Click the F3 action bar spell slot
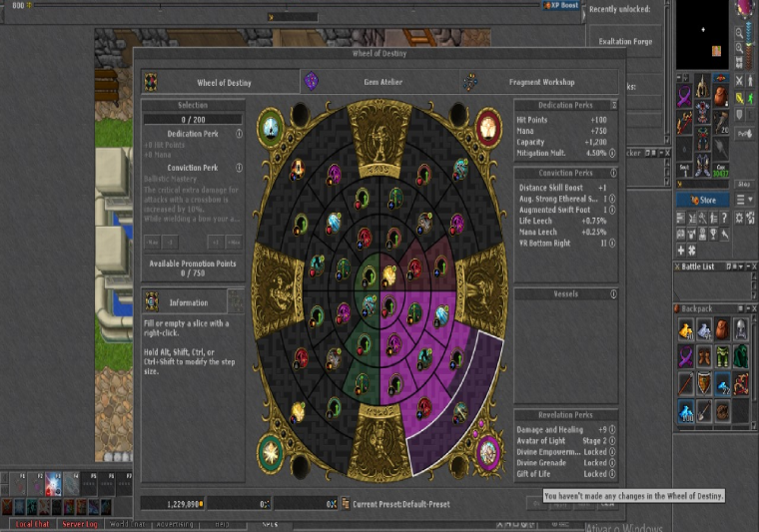759x532 pixels. click(x=53, y=484)
